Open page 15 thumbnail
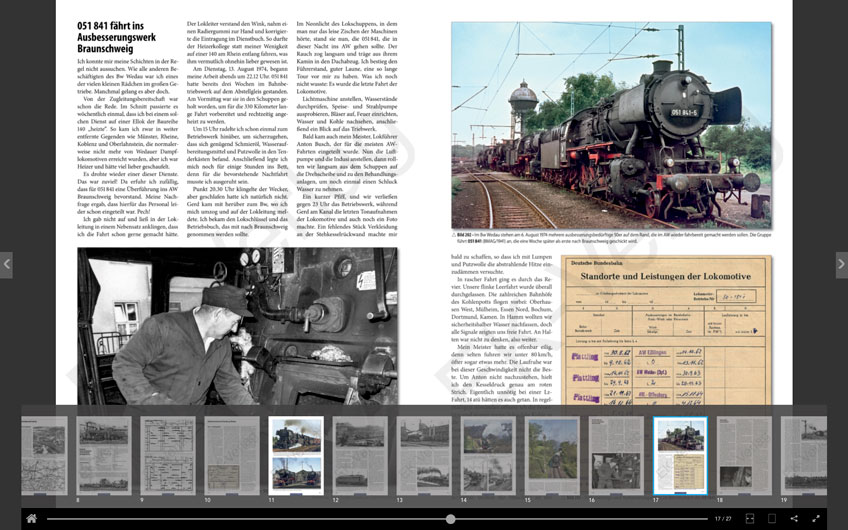This screenshot has height=530, width=848. (552, 455)
